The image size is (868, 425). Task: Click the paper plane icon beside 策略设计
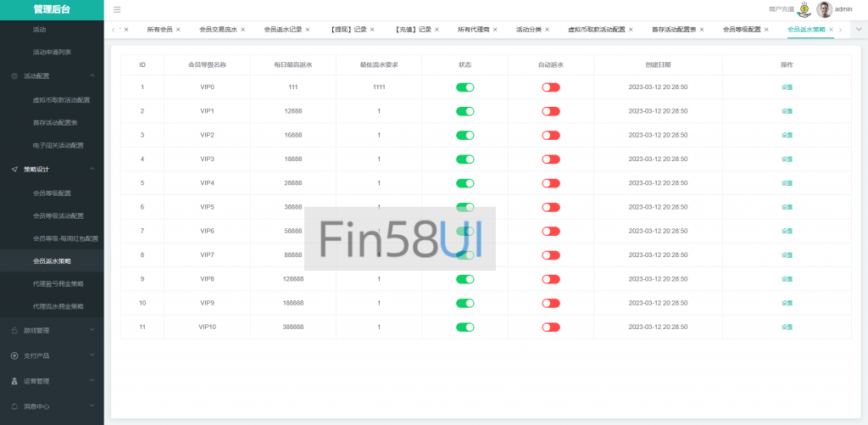pos(14,170)
